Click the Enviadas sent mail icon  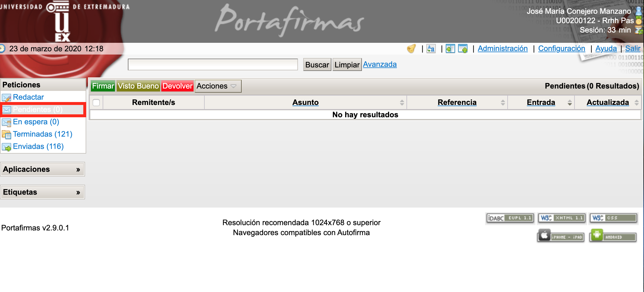point(6,147)
